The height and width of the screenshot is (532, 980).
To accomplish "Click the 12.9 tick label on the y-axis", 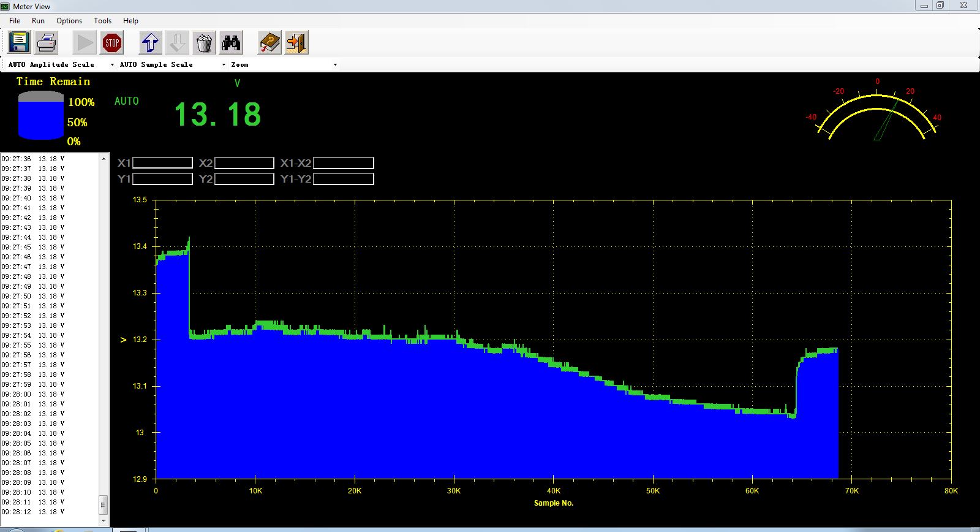I will pyautogui.click(x=140, y=479).
